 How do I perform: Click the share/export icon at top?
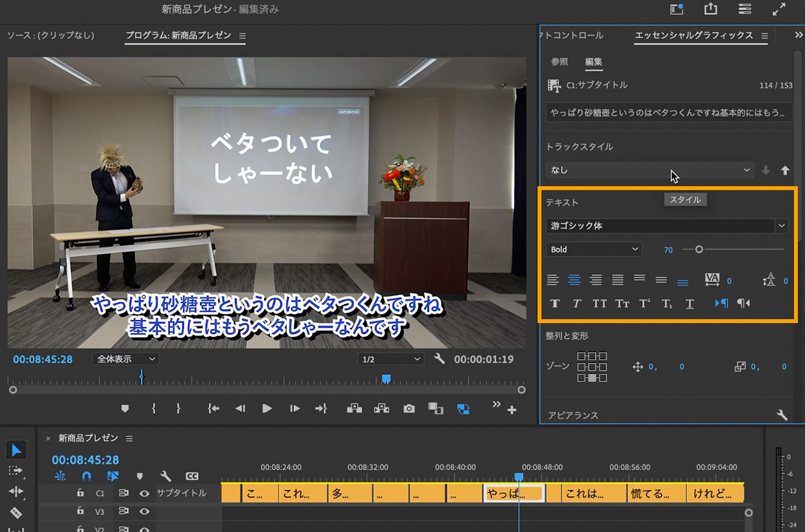click(x=711, y=9)
